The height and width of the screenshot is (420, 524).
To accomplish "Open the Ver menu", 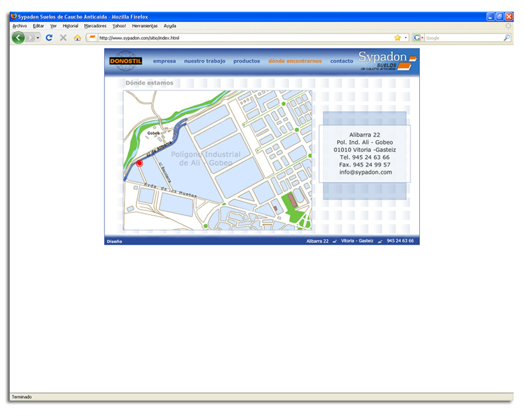I will click(x=54, y=26).
